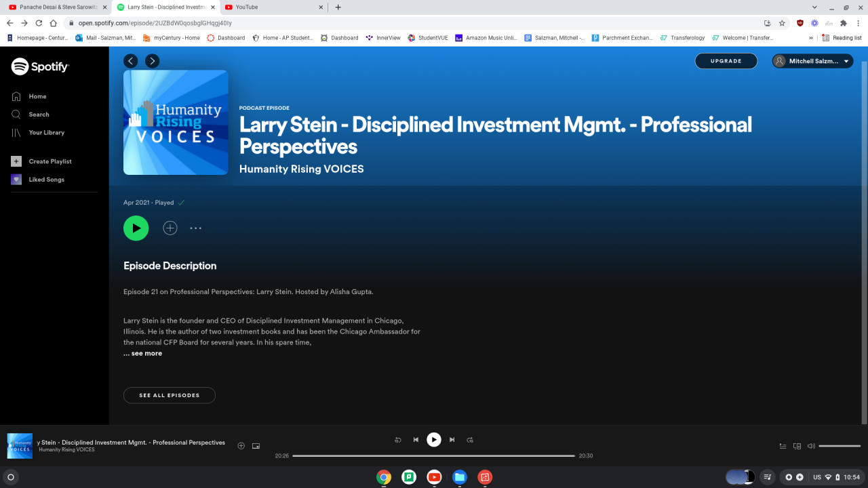Bookmark this page with star icon
The image size is (868, 488).
coord(782,22)
